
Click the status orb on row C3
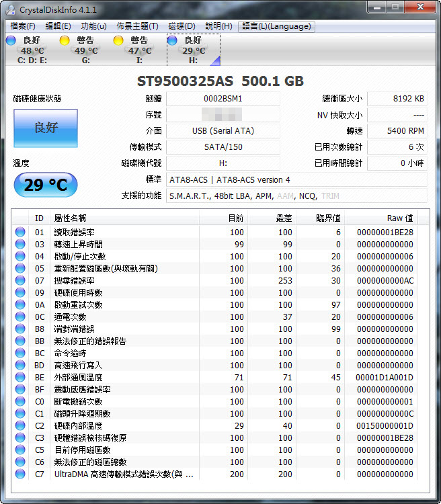(x=20, y=437)
